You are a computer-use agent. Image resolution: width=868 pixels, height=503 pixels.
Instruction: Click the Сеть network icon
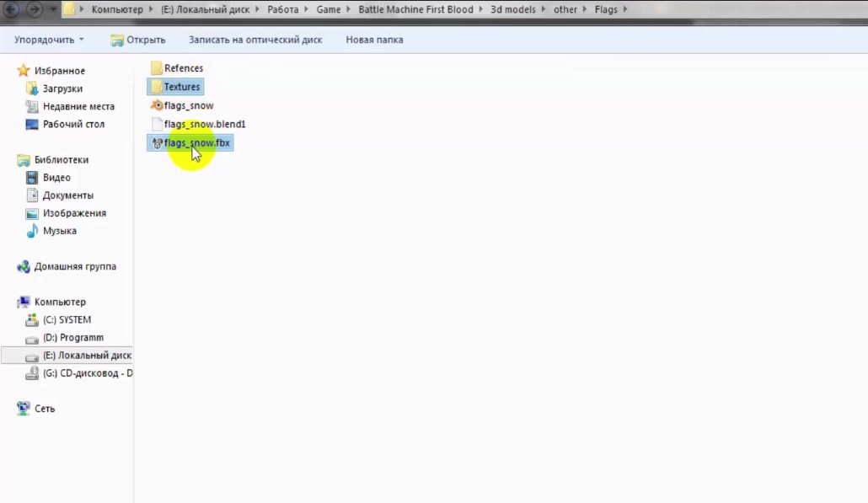(x=24, y=409)
